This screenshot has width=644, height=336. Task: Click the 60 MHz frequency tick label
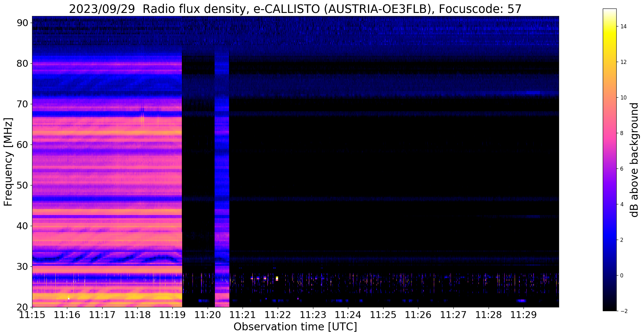click(x=23, y=145)
